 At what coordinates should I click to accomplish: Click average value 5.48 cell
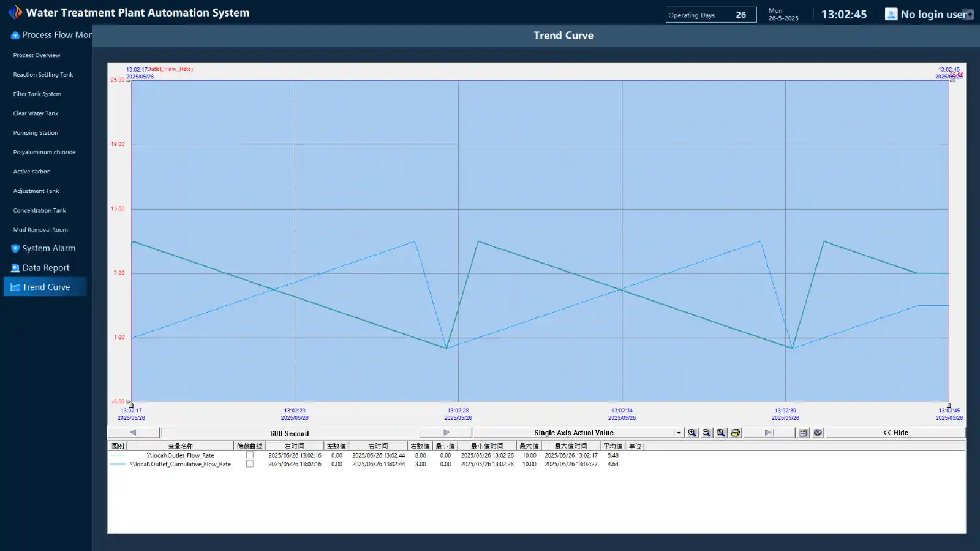coord(612,455)
